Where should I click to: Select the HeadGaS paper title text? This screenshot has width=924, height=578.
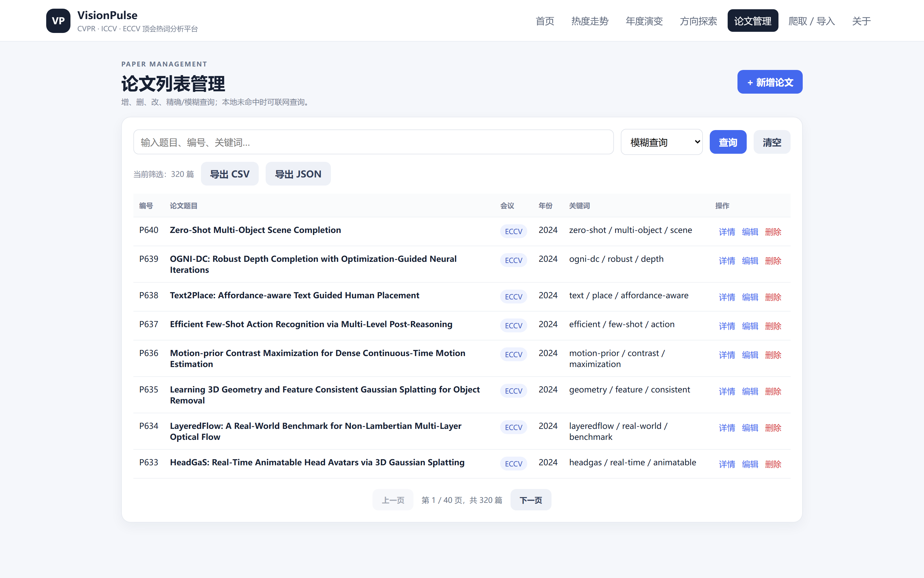point(317,462)
